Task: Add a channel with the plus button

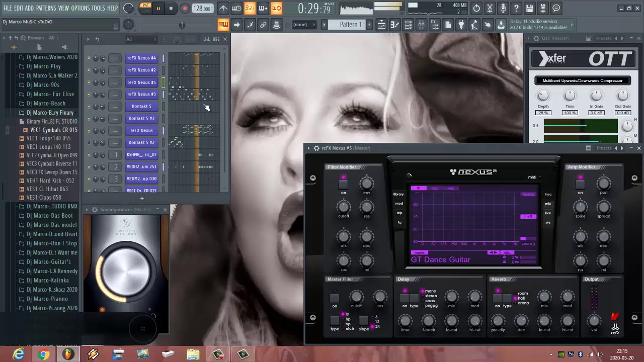Action: tap(141, 198)
